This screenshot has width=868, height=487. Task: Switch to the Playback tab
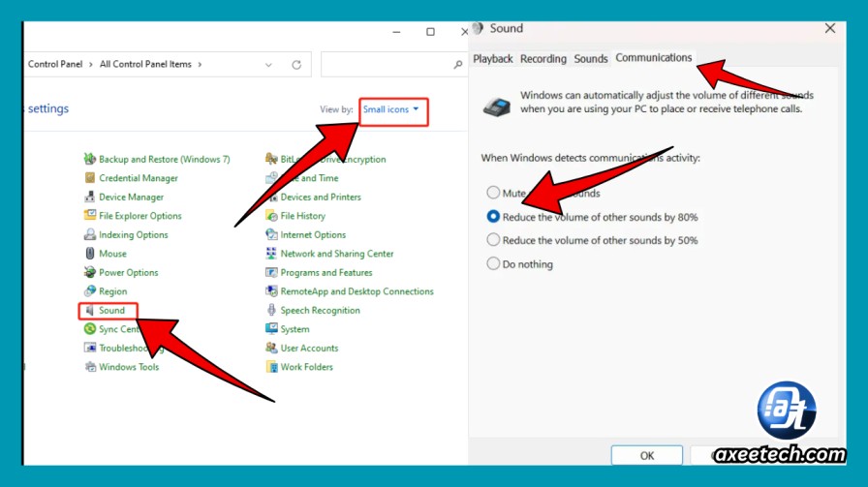point(493,59)
